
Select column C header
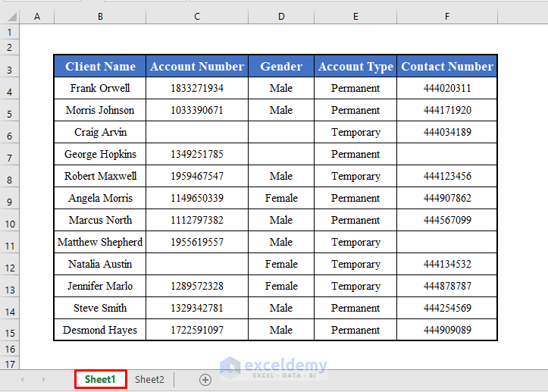(197, 17)
